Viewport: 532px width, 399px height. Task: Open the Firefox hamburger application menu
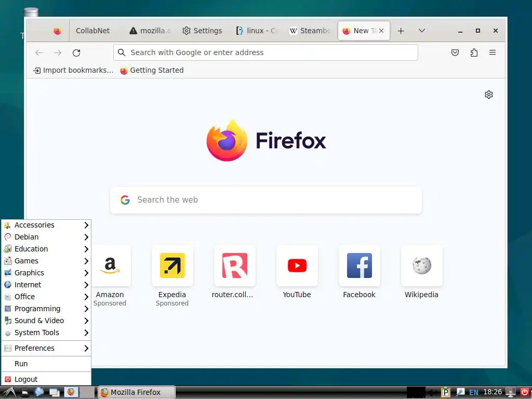(x=493, y=52)
